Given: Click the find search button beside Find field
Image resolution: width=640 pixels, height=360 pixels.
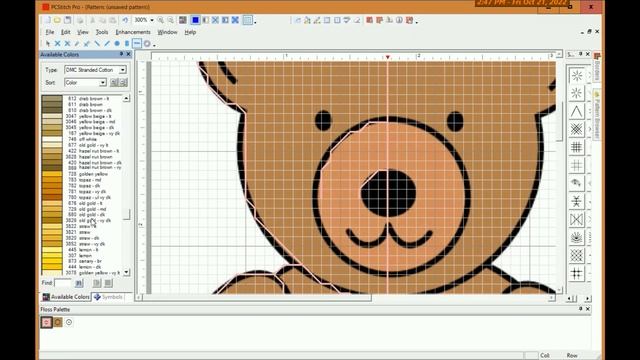Looking at the screenshot, I should [x=79, y=282].
